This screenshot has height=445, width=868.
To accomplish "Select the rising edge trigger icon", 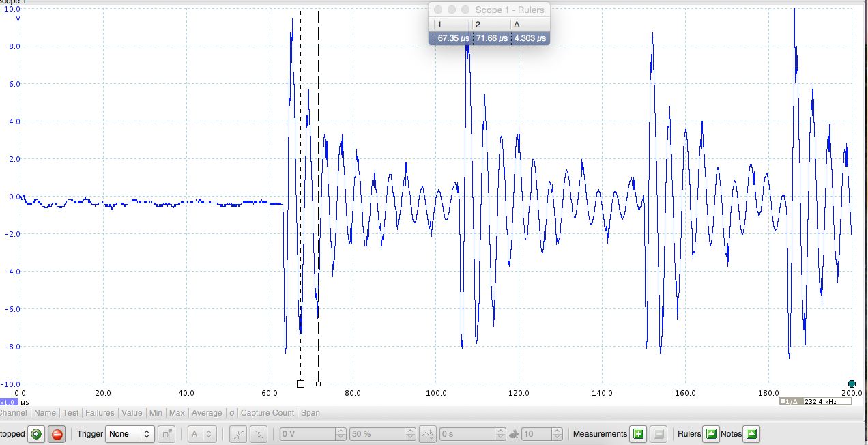I will (x=238, y=434).
